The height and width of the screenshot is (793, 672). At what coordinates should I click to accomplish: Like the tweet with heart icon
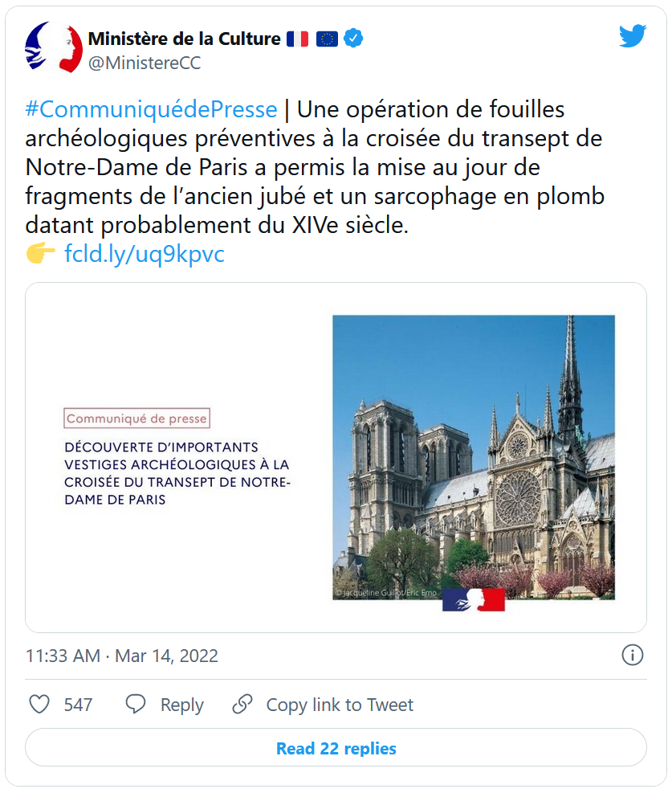click(39, 705)
